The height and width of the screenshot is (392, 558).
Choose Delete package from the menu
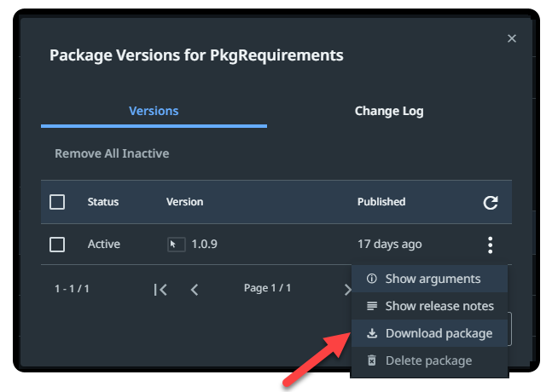(x=428, y=360)
